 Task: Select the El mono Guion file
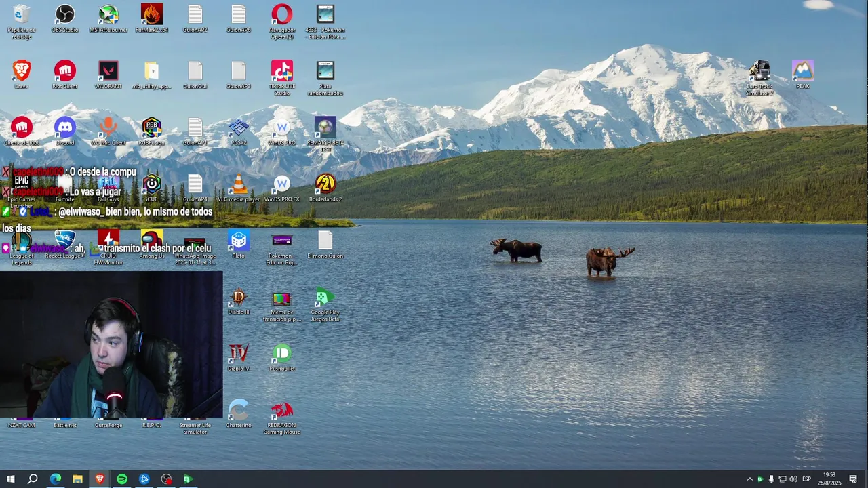coord(325,244)
